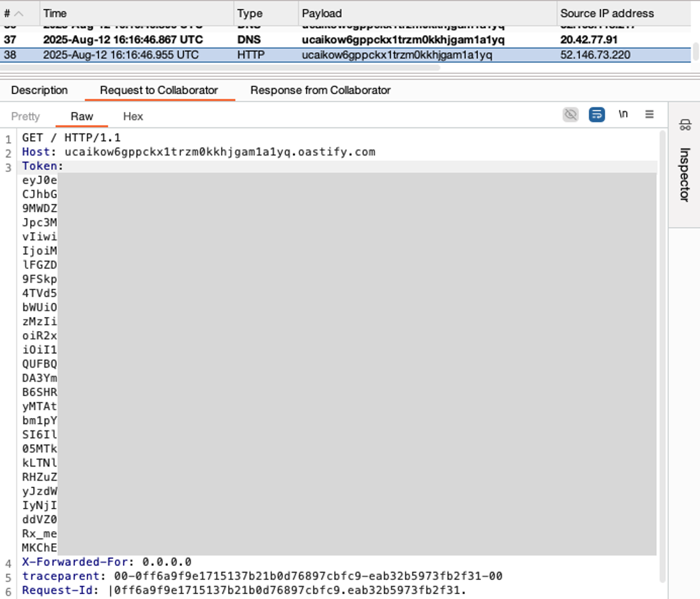Select the HTTP interaction row 38

(246, 55)
